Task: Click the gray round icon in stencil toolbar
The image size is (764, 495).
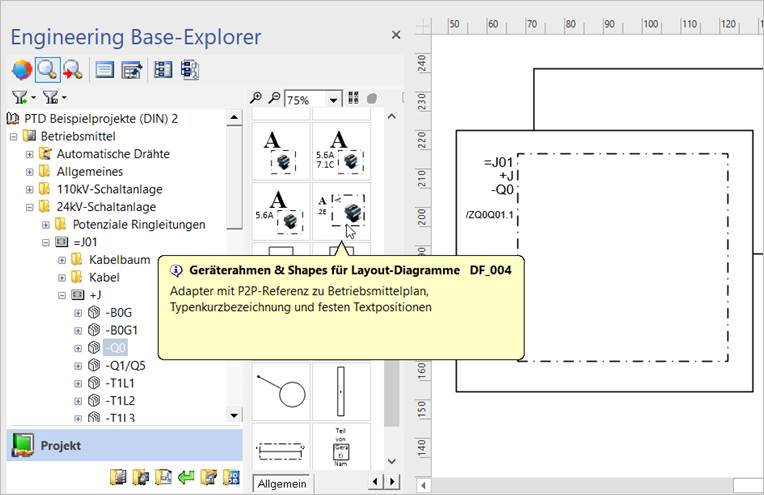Action: (372, 98)
